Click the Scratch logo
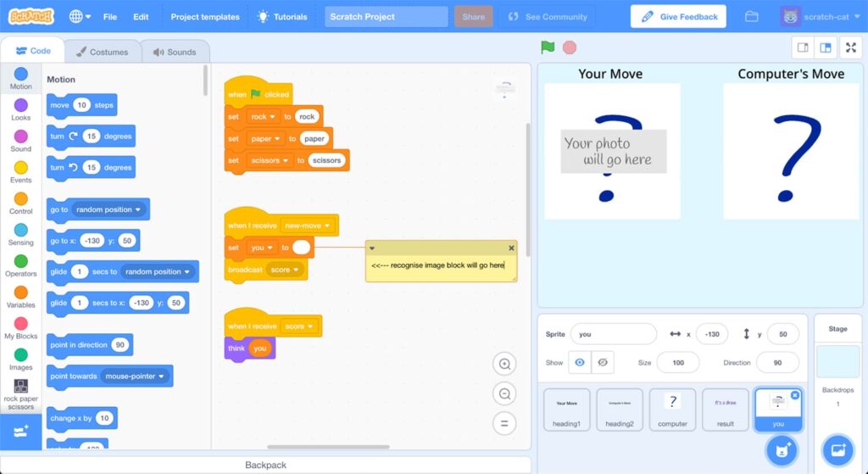The height and width of the screenshot is (474, 868). [31, 17]
